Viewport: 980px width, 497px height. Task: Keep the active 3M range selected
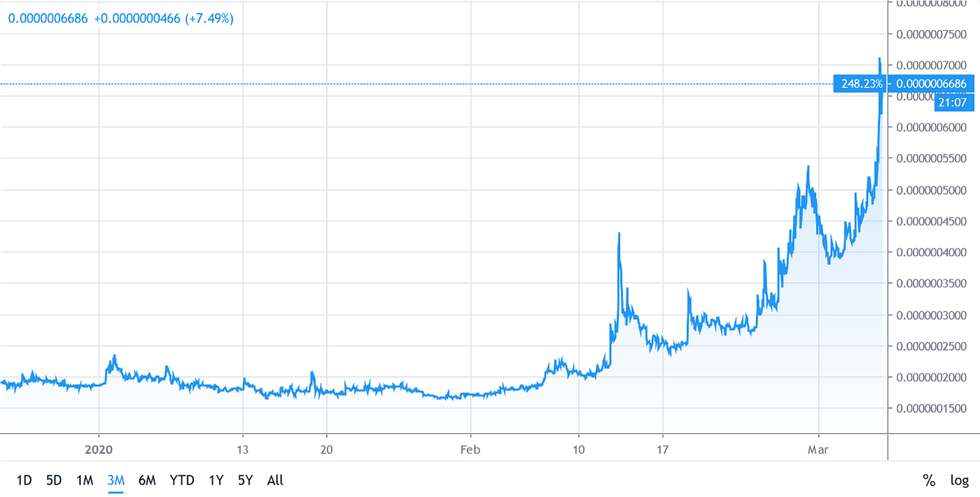click(116, 481)
